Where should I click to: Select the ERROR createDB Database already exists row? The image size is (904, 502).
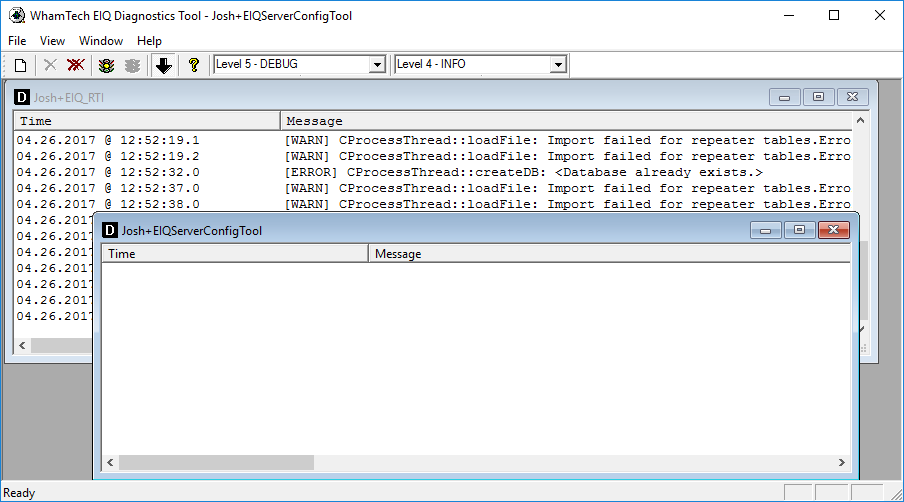tap(433, 172)
